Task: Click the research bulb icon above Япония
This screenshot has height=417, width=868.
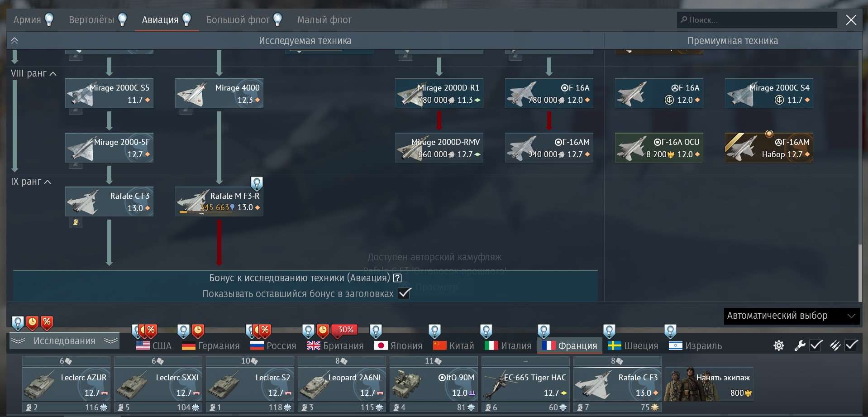Action: 376,331
